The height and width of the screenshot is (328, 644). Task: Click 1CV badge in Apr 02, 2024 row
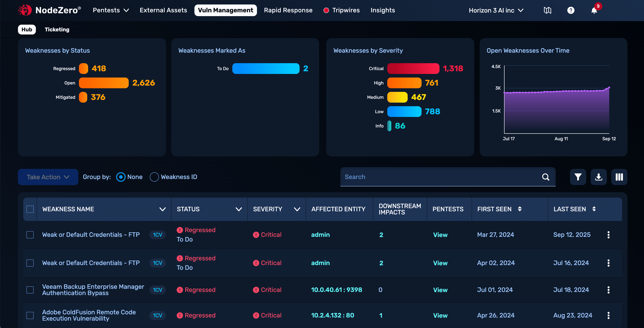tap(157, 263)
